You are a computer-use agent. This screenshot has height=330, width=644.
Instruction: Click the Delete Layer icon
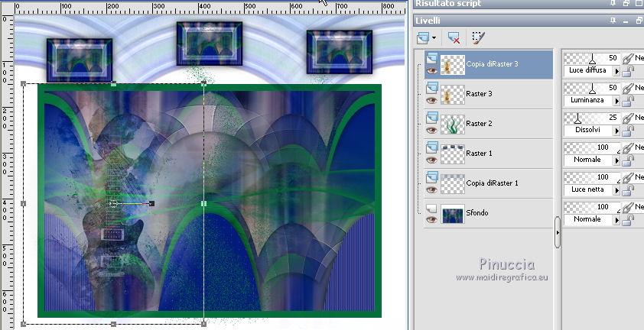coord(454,37)
